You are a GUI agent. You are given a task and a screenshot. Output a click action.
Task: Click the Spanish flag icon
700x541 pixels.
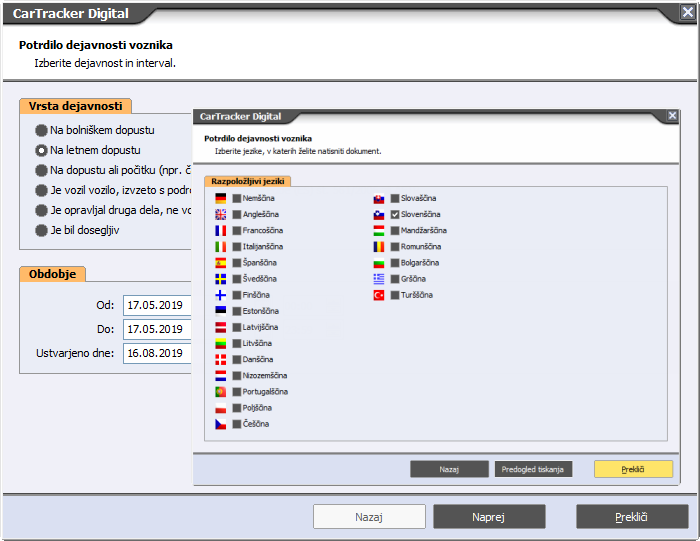pyautogui.click(x=221, y=262)
